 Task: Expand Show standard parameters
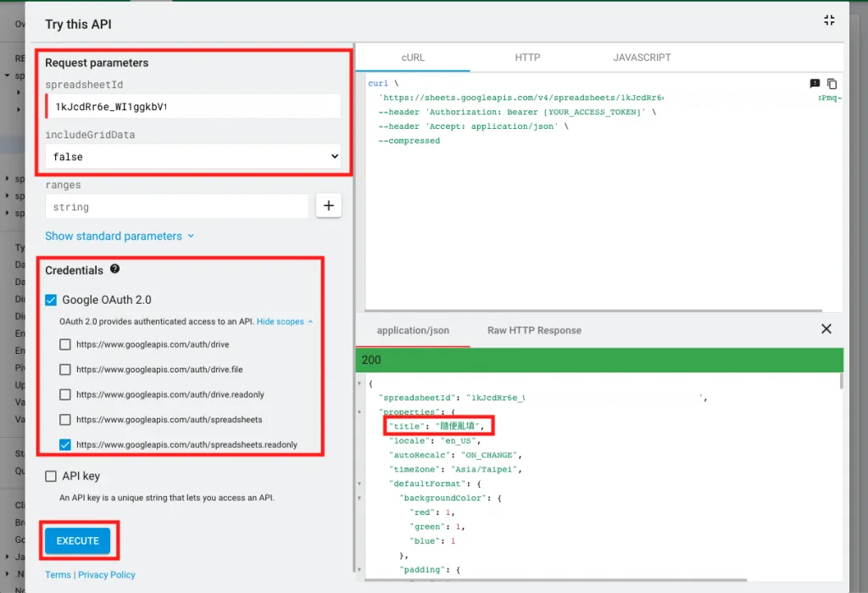[120, 236]
